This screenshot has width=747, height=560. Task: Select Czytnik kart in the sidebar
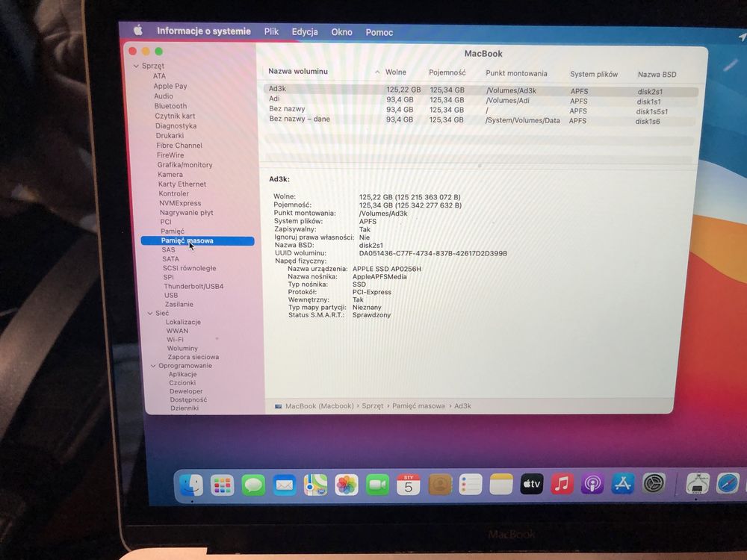coord(175,116)
